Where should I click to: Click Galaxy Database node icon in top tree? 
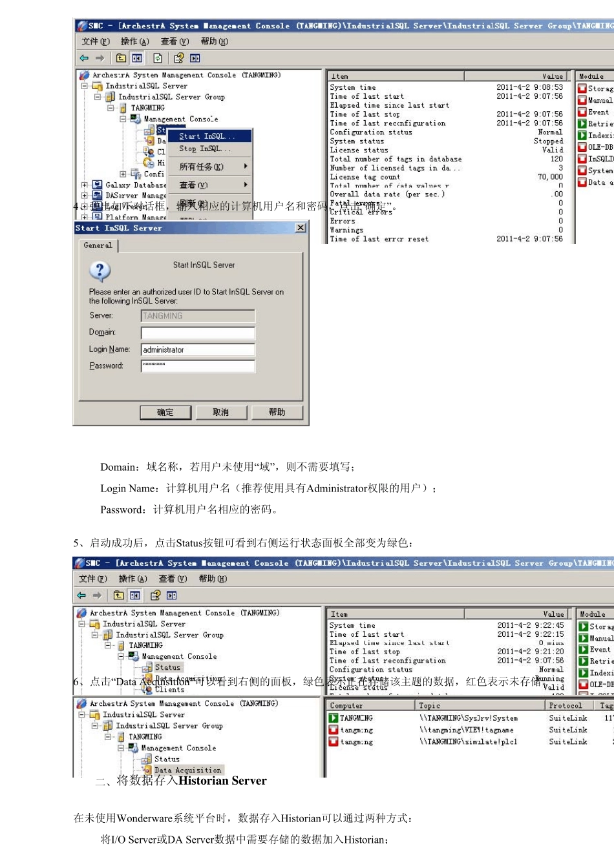coord(97,185)
